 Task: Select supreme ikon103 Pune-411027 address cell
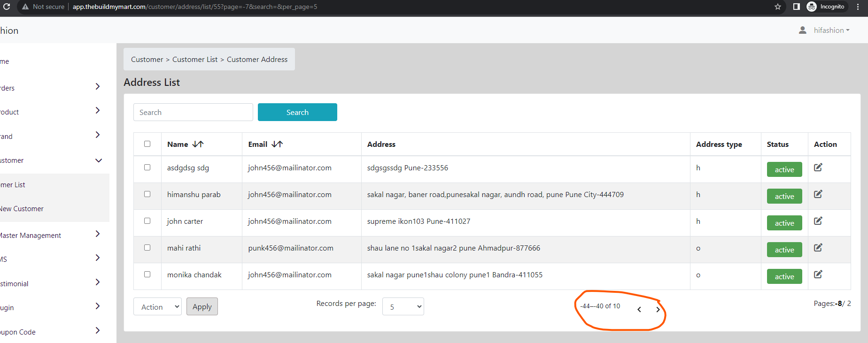[x=418, y=221]
